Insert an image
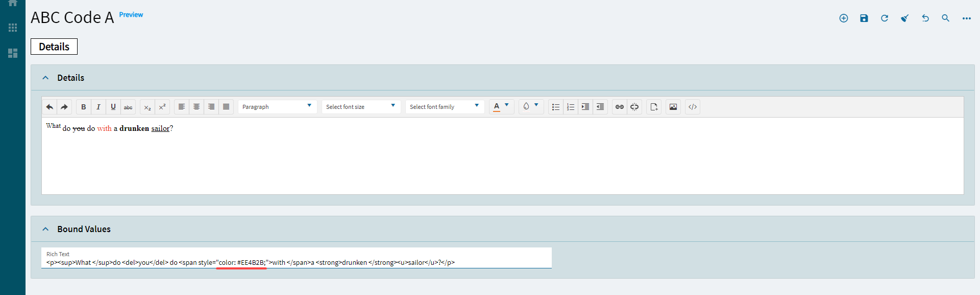Viewport: 980px width, 295px height. [x=673, y=107]
